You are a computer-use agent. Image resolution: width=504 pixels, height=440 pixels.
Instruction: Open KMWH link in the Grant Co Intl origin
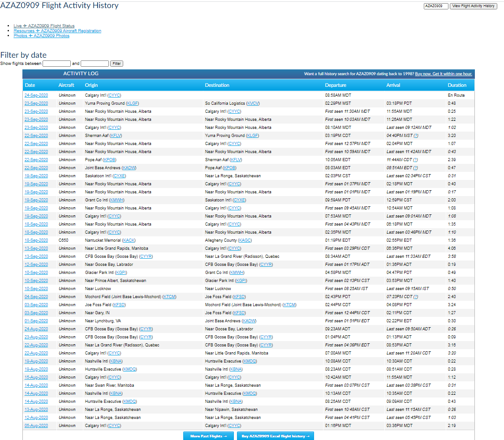(x=117, y=200)
